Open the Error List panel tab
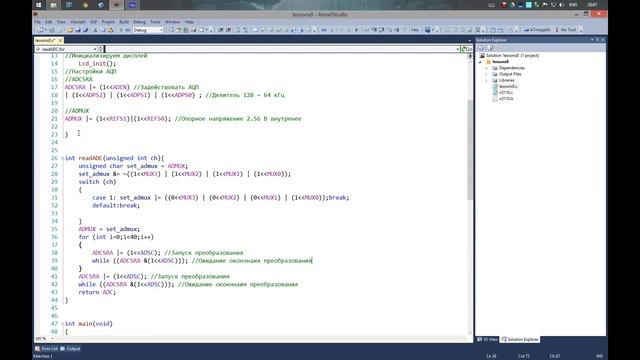 (x=47, y=349)
